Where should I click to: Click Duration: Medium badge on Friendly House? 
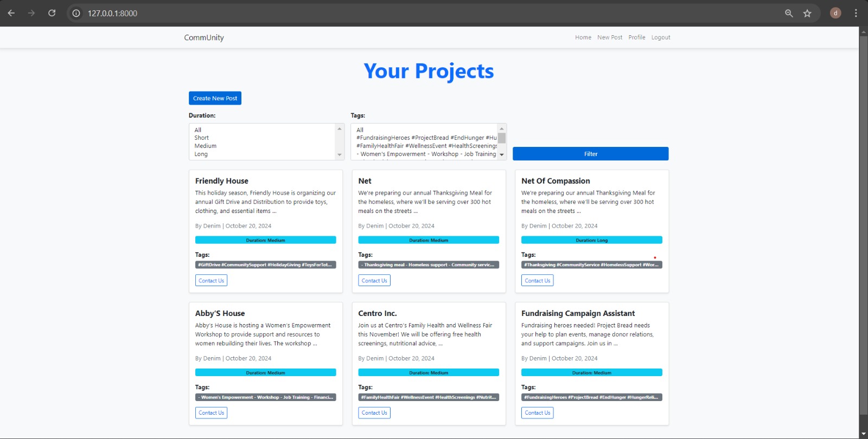click(265, 240)
